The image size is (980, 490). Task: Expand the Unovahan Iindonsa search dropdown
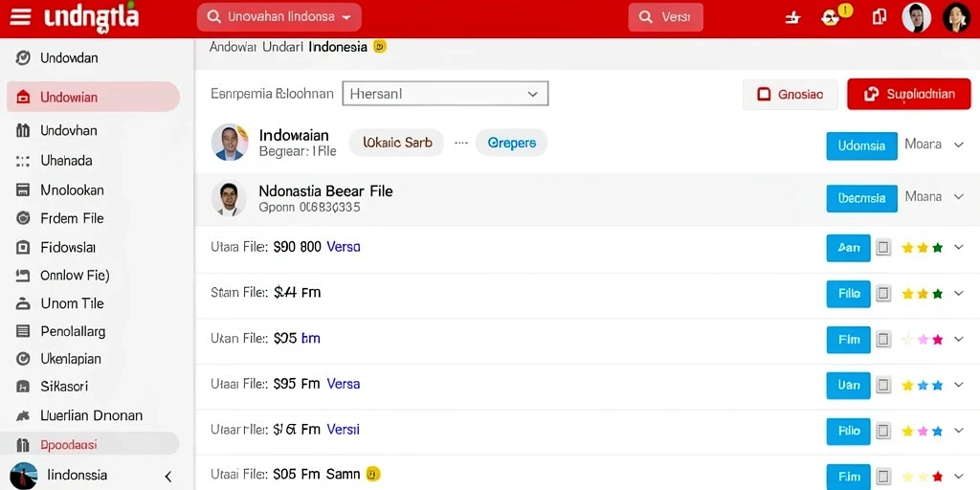tap(278, 17)
